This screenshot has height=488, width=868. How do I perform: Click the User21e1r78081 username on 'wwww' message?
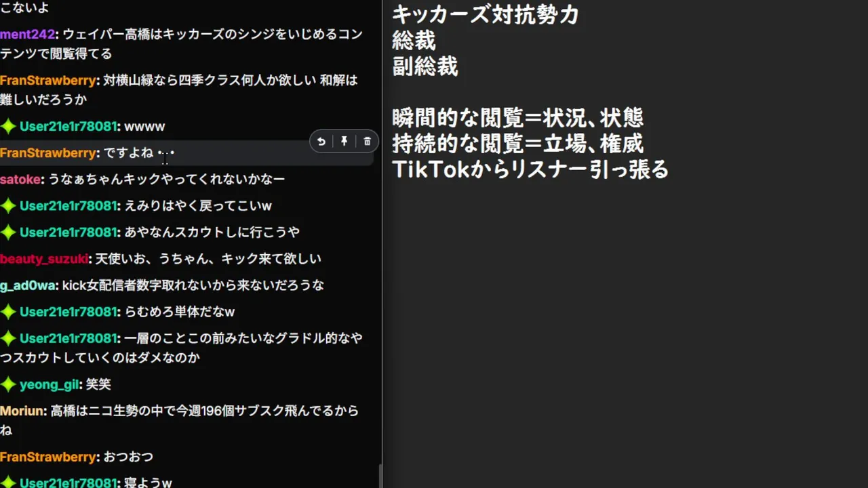click(x=68, y=126)
